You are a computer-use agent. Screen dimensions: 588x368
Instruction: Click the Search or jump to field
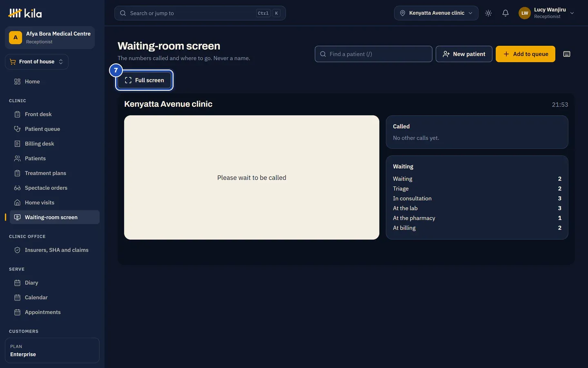[x=200, y=13]
